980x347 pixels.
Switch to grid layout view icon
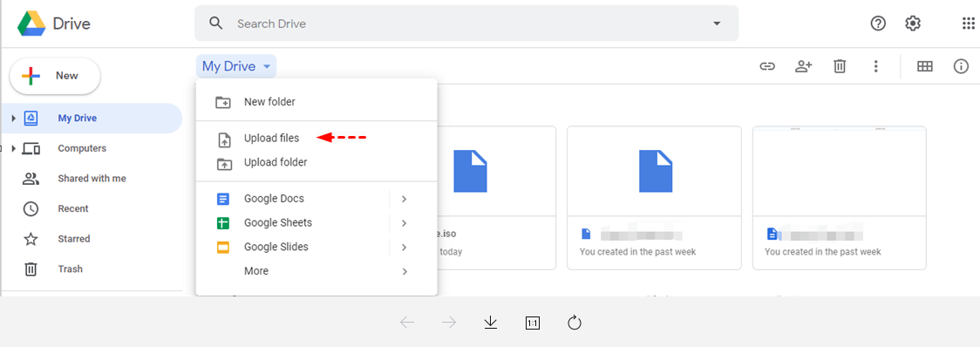[924, 66]
